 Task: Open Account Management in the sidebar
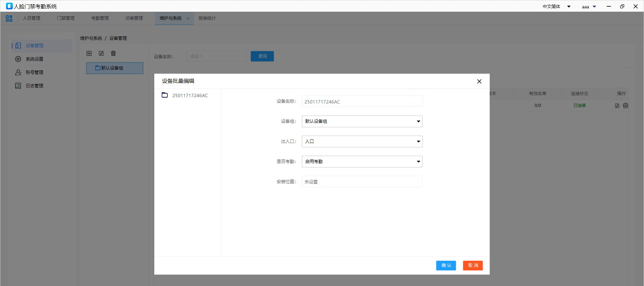pos(34,72)
